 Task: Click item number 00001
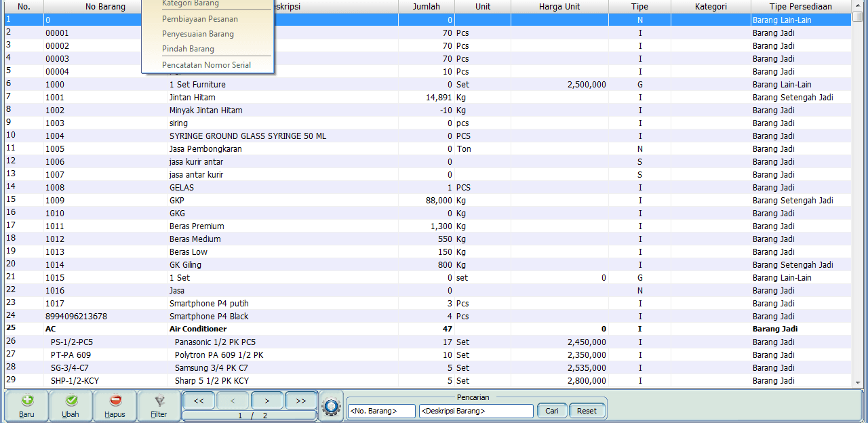click(57, 33)
